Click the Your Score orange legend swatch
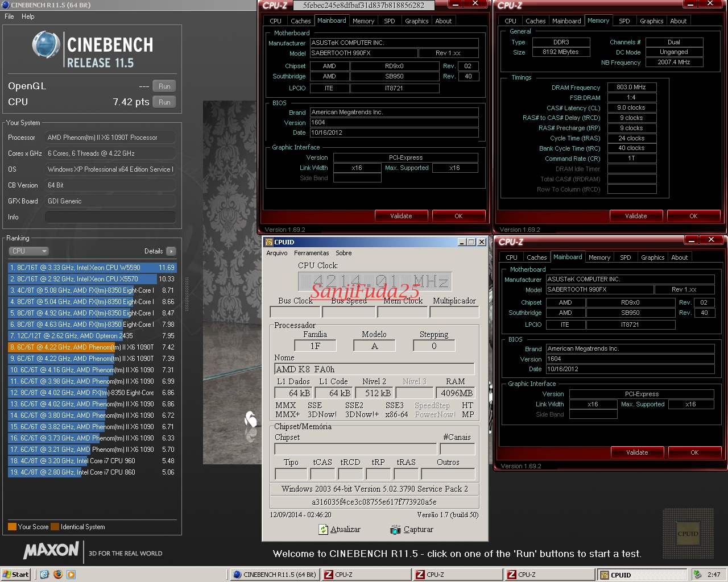Viewport: 728px width, 582px height. (12, 527)
